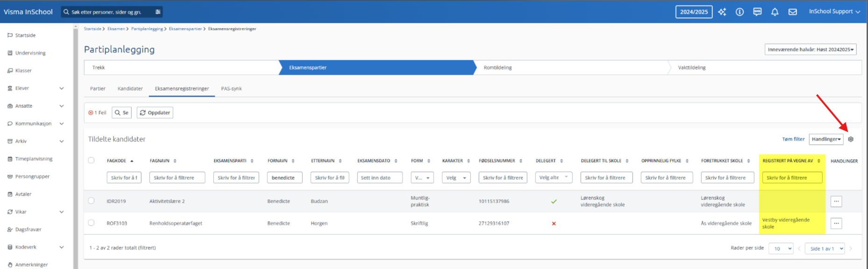
Task: Go to the Romtildeling step
Action: coord(498,68)
